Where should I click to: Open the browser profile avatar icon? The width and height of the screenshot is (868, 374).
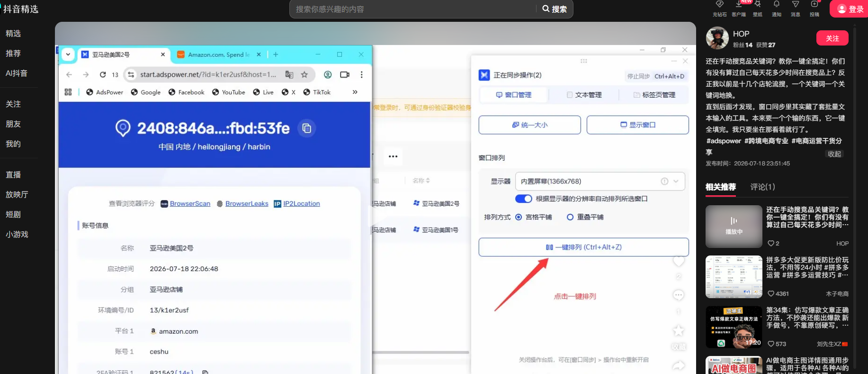[328, 74]
